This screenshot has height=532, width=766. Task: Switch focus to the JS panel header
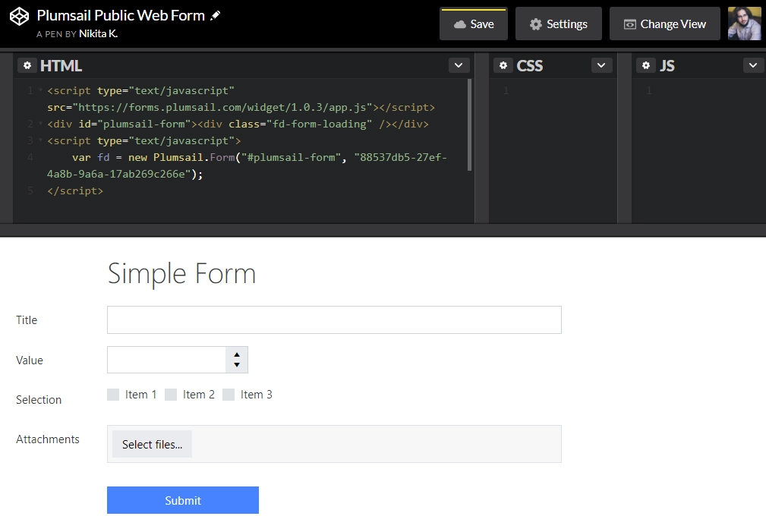point(668,65)
